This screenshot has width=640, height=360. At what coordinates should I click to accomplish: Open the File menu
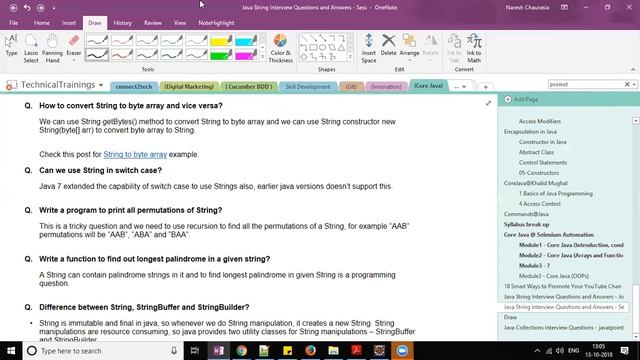click(x=13, y=23)
